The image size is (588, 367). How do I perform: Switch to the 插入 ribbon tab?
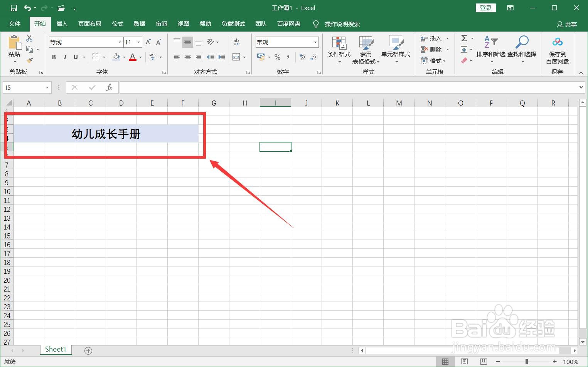click(62, 23)
